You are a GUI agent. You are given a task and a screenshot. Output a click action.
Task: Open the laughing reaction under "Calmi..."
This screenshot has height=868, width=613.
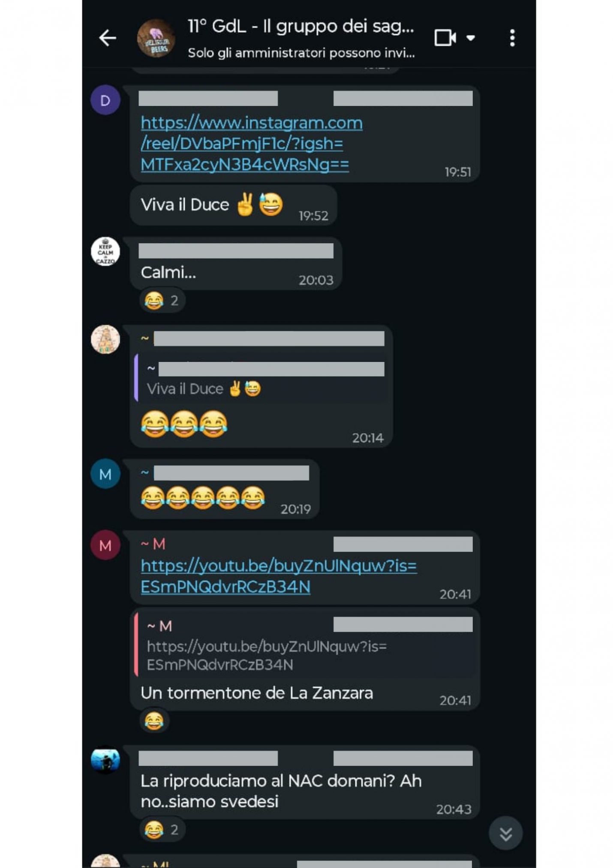[162, 300]
